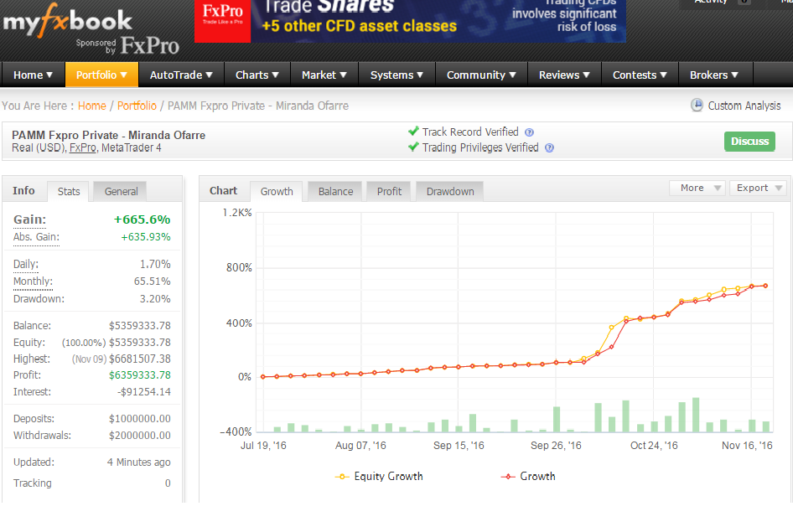
Task: Click the Track Record Verified green checkmark
Action: (413, 132)
